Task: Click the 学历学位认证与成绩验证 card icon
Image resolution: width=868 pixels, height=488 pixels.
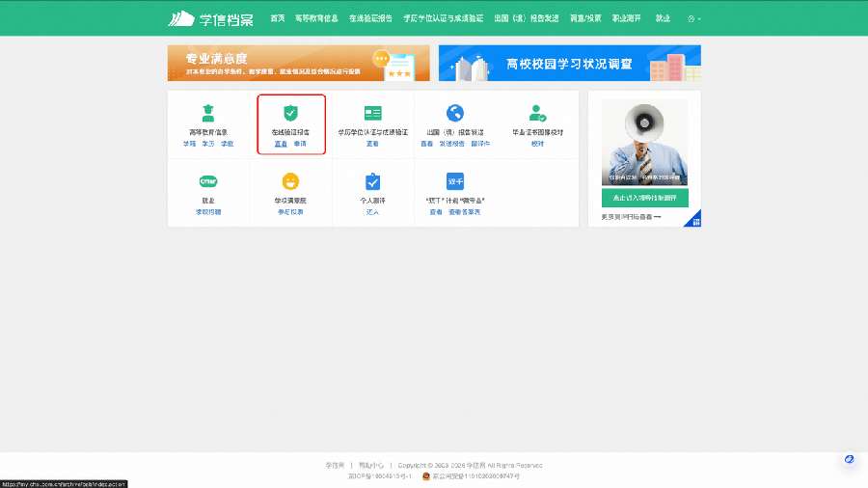Action: [x=372, y=113]
